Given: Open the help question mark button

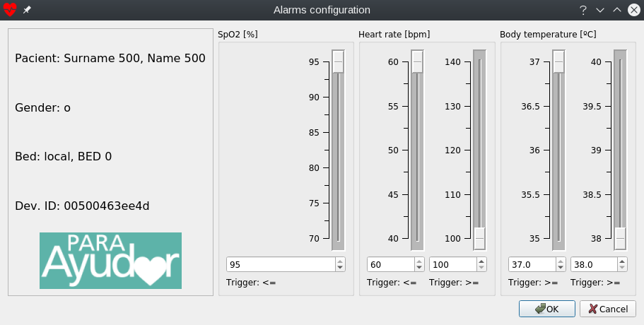Looking at the screenshot, I should (x=582, y=10).
